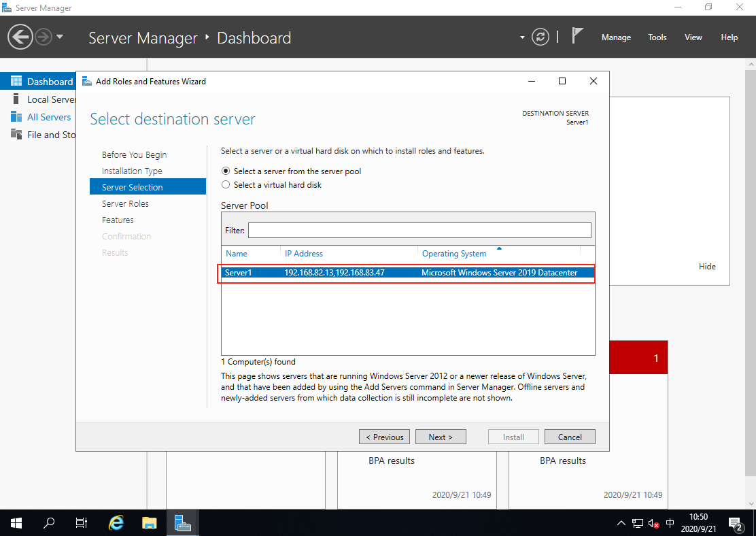
Task: Click the forward navigation arrow icon
Action: click(x=44, y=37)
